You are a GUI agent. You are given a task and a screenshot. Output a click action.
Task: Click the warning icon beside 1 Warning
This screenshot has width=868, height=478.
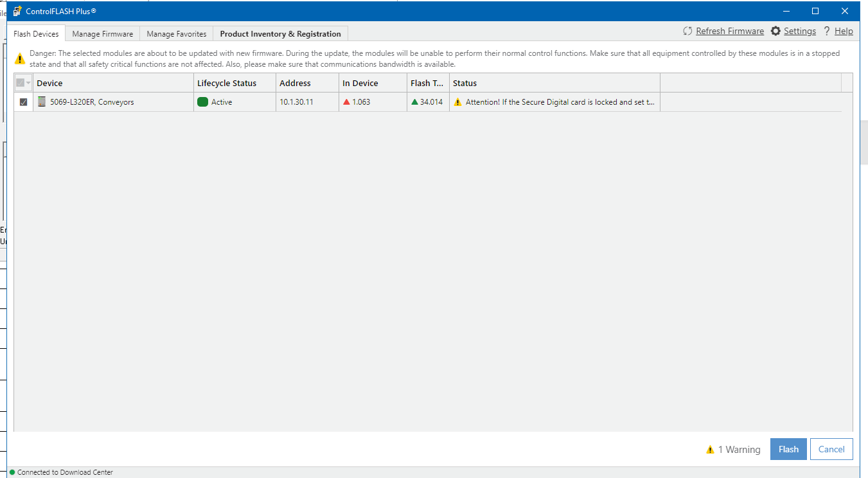click(x=710, y=450)
